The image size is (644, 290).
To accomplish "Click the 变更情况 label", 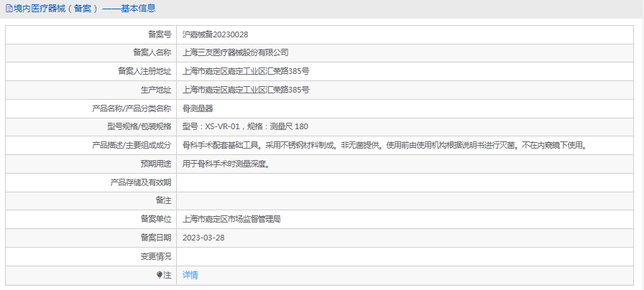I will point(156,257).
